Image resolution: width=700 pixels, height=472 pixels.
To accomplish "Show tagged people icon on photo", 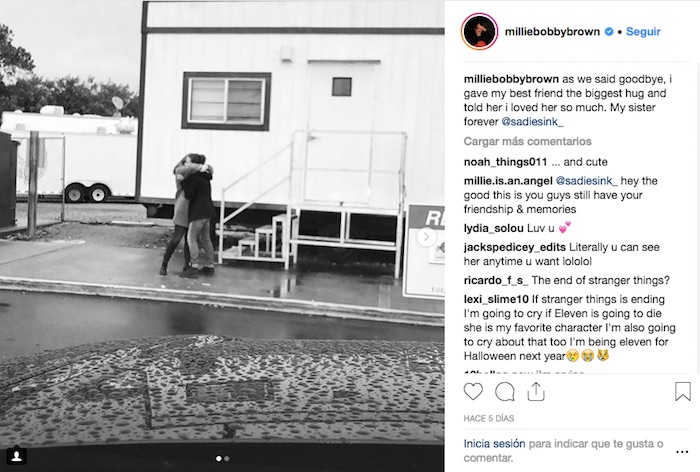I will (17, 456).
